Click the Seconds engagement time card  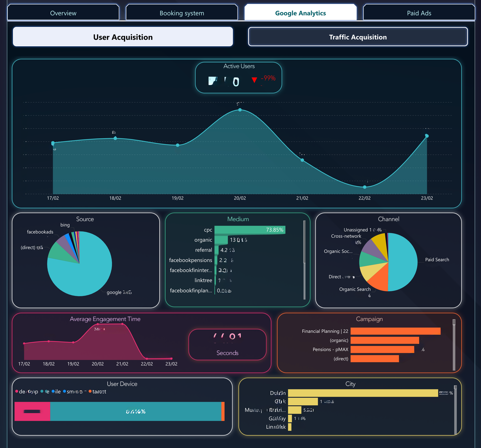227,344
